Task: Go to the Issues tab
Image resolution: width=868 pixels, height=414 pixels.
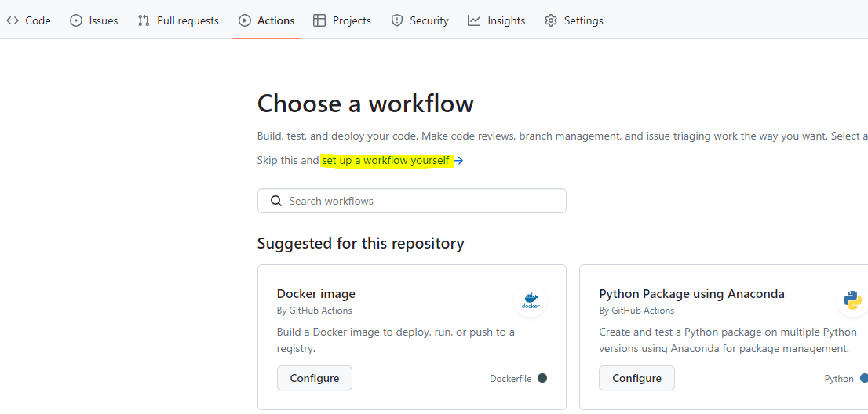Action: (93, 21)
